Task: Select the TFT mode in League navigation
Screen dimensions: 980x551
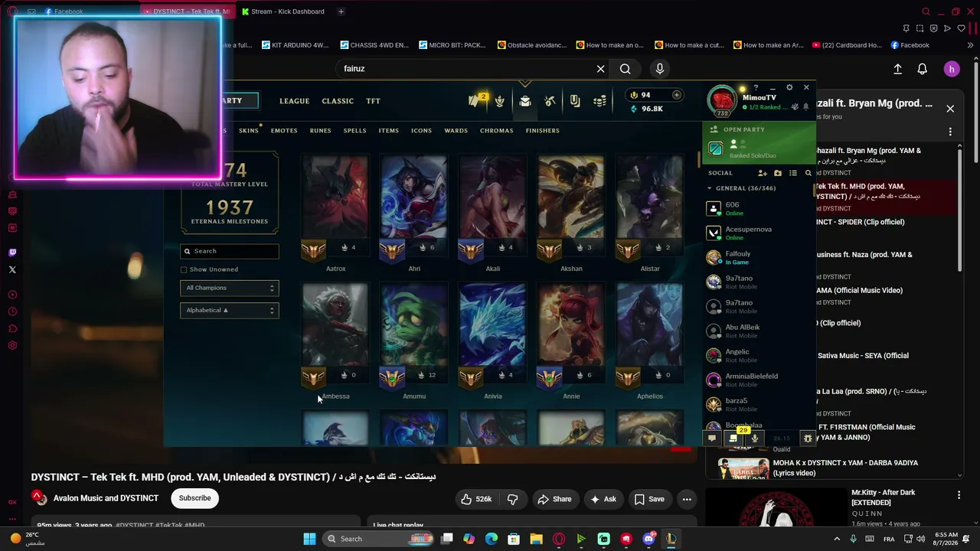Action: click(373, 101)
